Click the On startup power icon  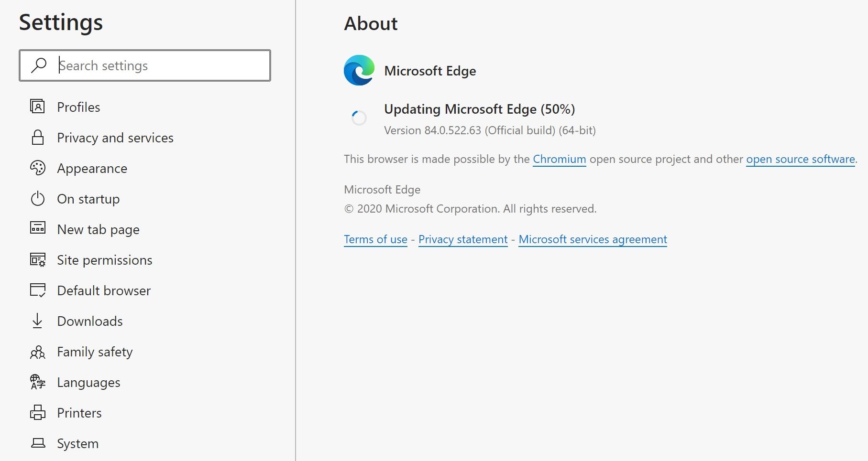click(37, 198)
